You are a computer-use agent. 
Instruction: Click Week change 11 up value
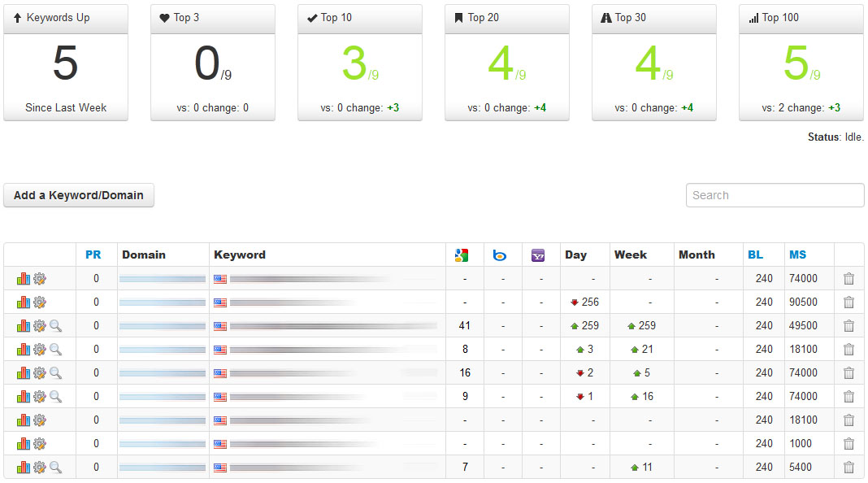point(641,468)
